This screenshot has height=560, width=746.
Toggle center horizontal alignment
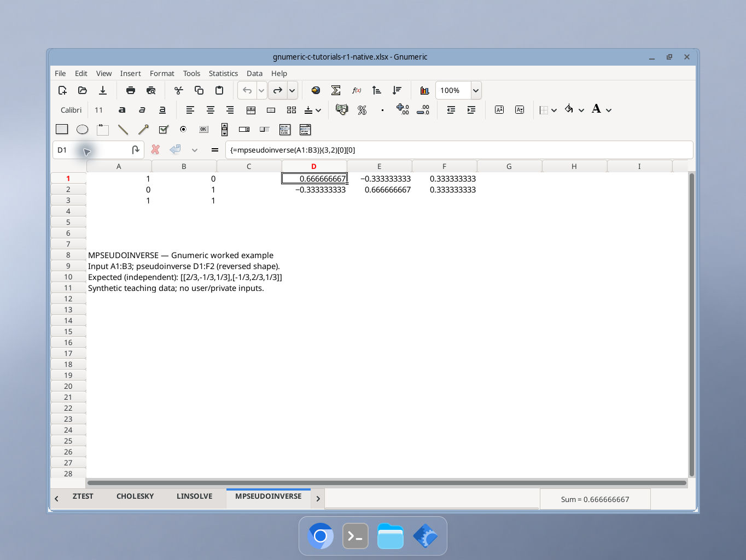[210, 110]
